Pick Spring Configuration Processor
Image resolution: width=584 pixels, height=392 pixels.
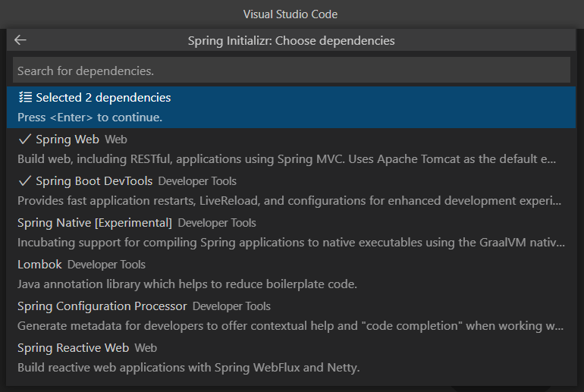pyautogui.click(x=291, y=315)
